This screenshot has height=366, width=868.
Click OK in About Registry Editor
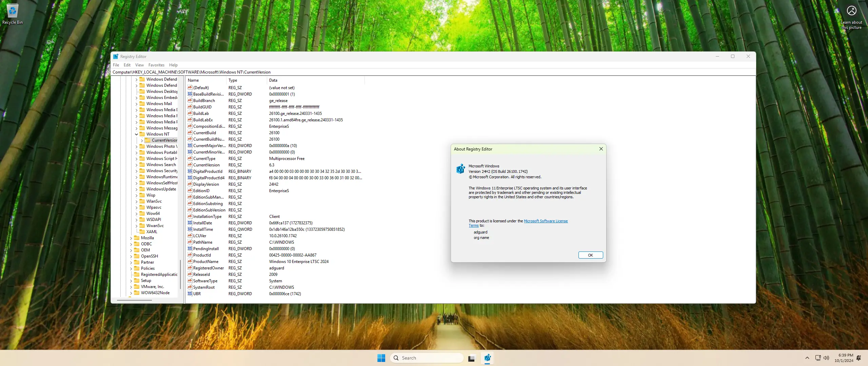click(x=590, y=255)
